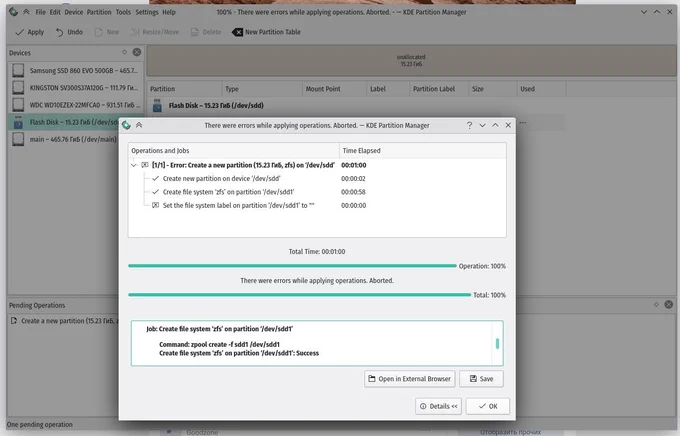This screenshot has height=436, width=680.
Task: Click the New partition toolbar button
Action: pos(107,32)
